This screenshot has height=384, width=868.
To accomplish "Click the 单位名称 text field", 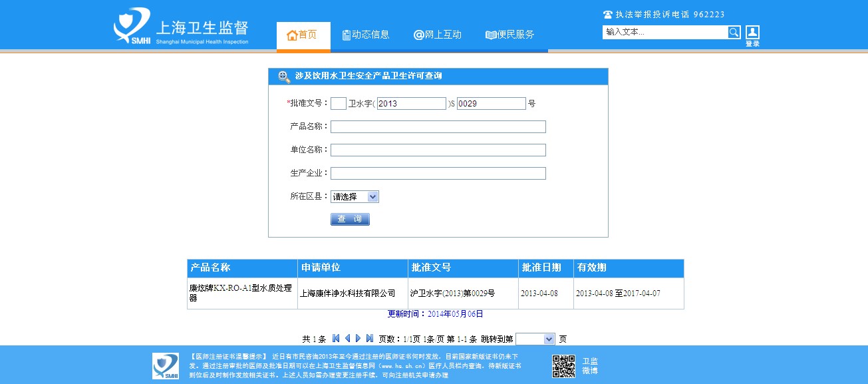I will [x=438, y=150].
